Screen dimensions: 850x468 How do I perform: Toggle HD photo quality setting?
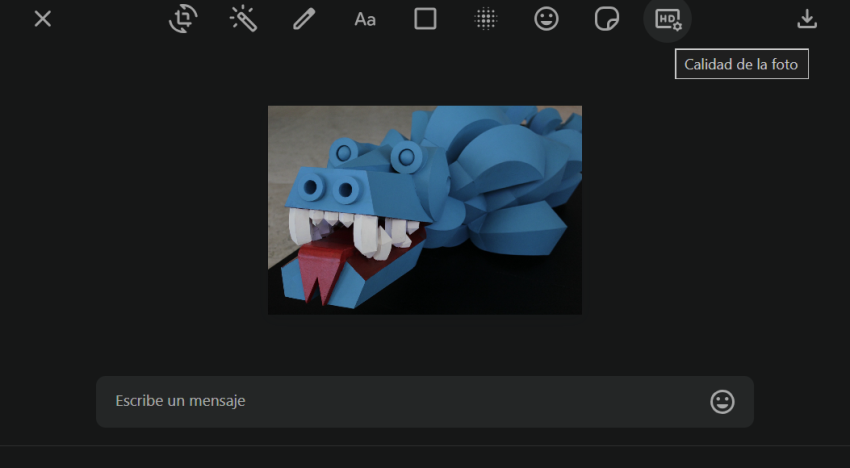tap(667, 19)
